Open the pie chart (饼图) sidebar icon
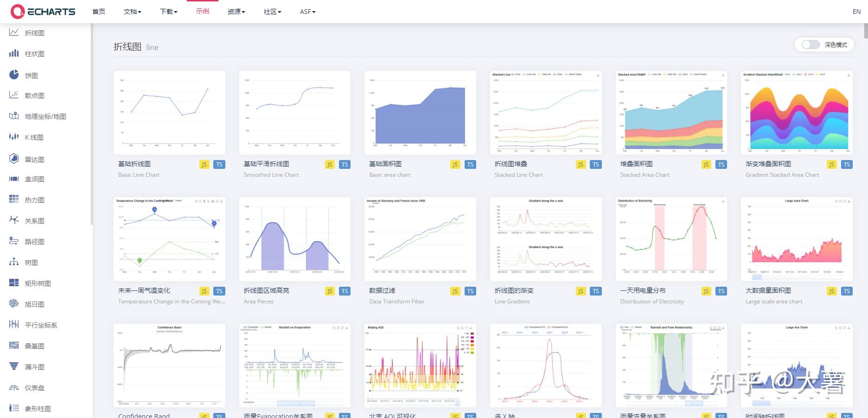Viewport: 868px width, 418px height. point(14,75)
